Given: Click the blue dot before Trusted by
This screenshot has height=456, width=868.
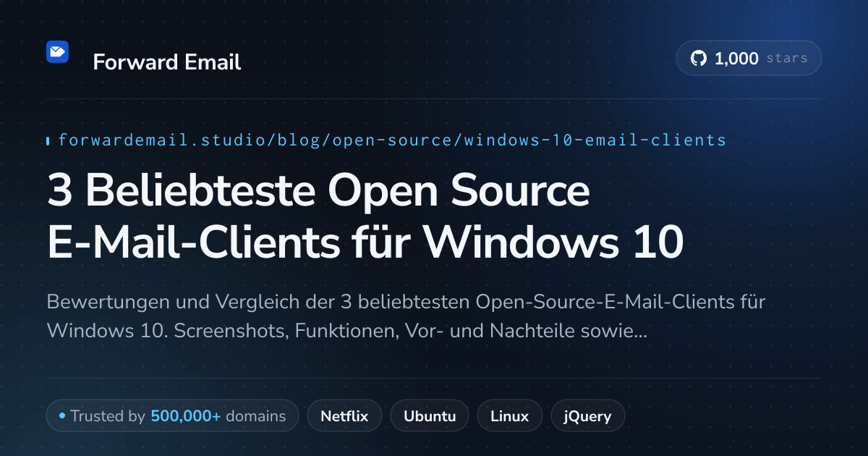Looking at the screenshot, I should (62, 416).
